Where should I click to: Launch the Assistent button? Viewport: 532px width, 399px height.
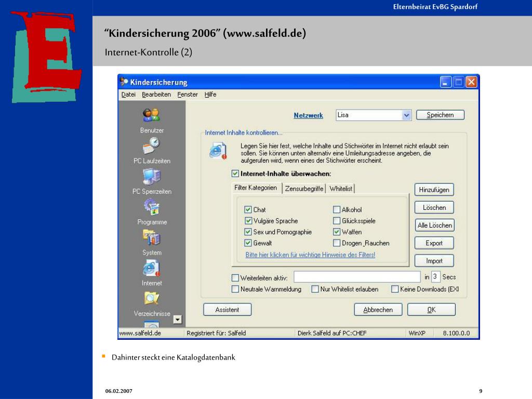coord(228,310)
